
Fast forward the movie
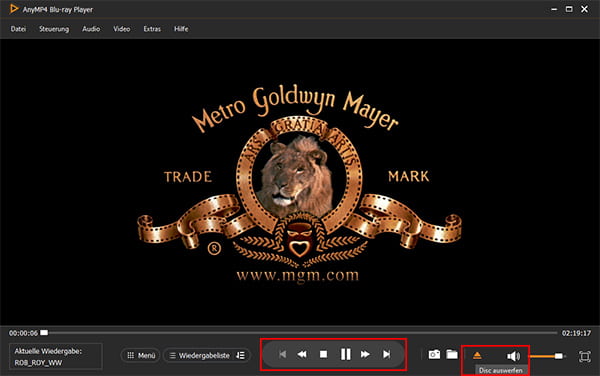[x=365, y=355]
